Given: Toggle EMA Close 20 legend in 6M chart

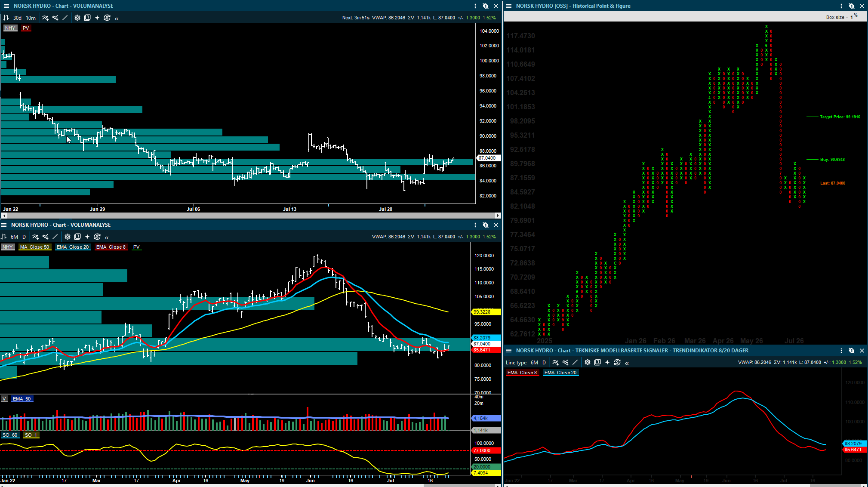Looking at the screenshot, I should (x=73, y=247).
